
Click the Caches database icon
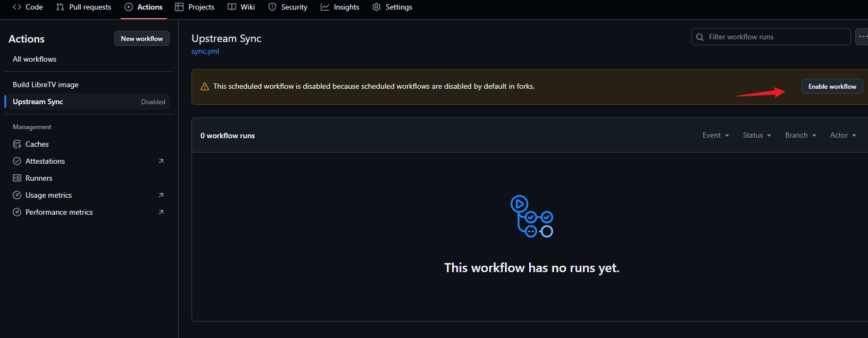point(17,144)
